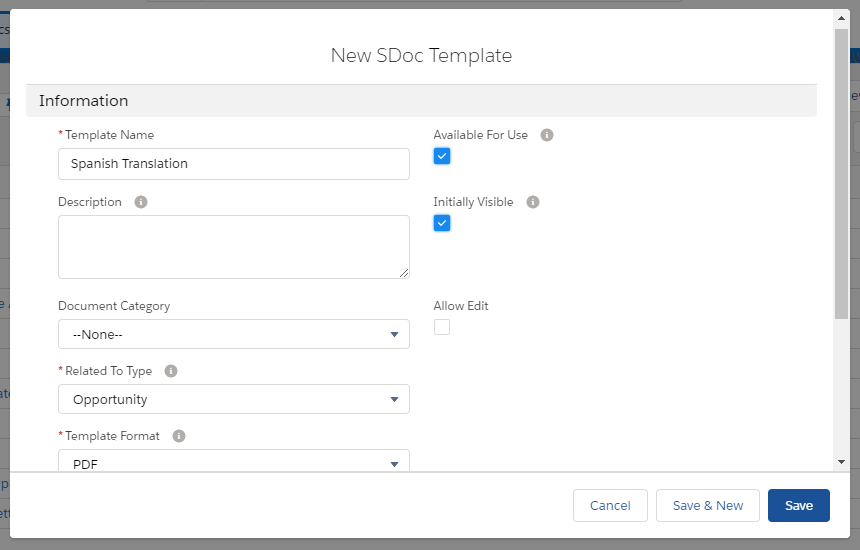Uncheck the Available For Use checkbox
Viewport: 860px width, 550px height.
pos(442,156)
